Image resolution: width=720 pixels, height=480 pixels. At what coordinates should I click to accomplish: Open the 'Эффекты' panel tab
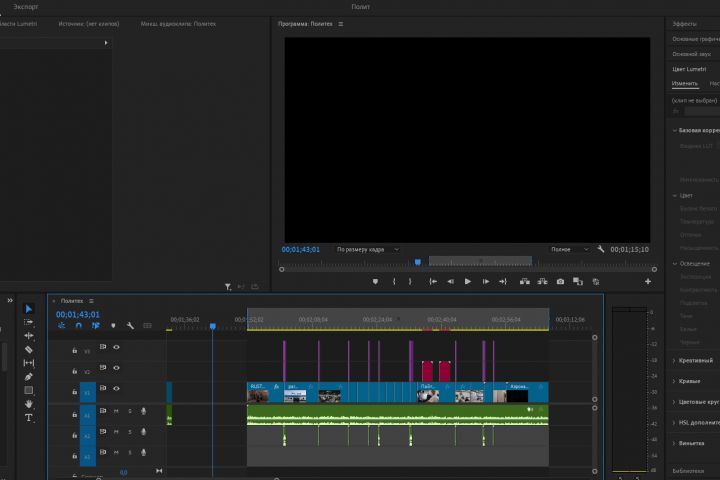pyautogui.click(x=685, y=22)
